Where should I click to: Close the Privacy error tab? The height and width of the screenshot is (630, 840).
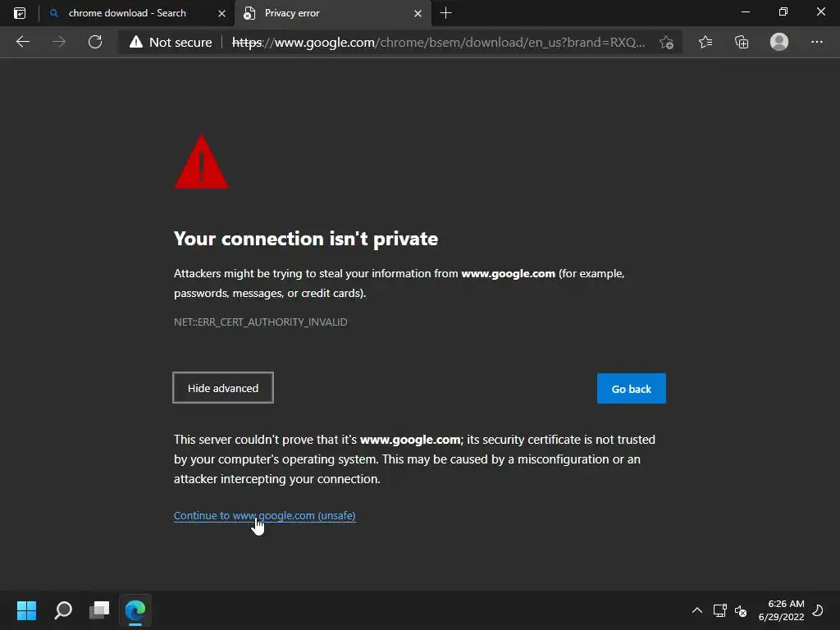[418, 13]
